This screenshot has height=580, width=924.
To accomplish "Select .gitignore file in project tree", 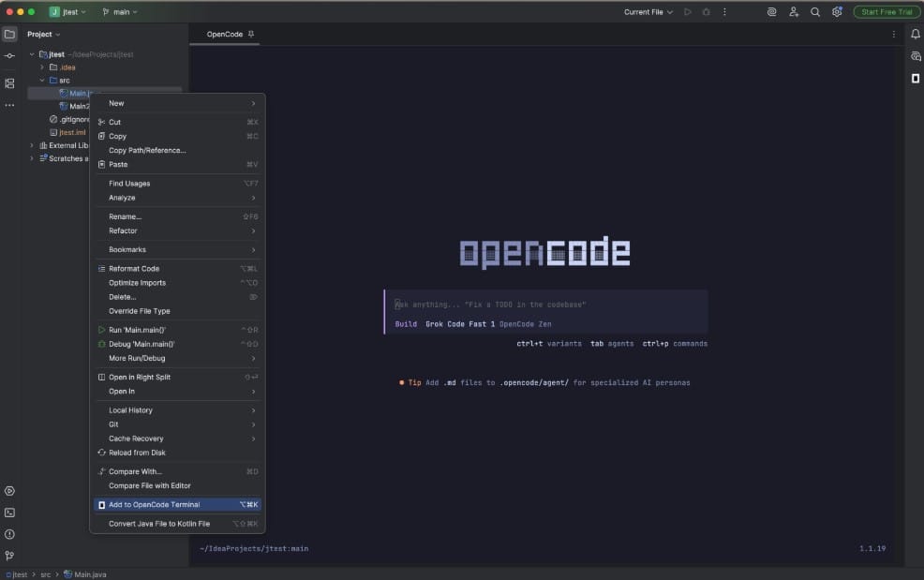I will [69, 120].
